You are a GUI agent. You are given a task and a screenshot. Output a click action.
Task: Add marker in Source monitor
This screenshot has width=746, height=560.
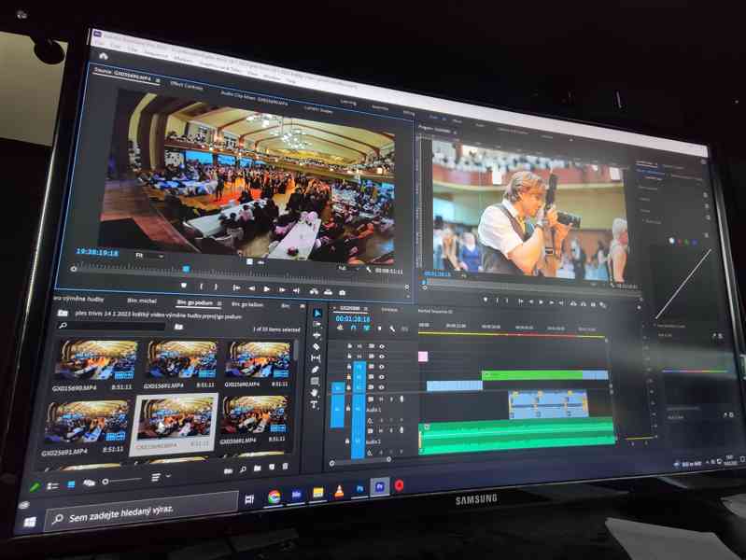[x=184, y=286]
